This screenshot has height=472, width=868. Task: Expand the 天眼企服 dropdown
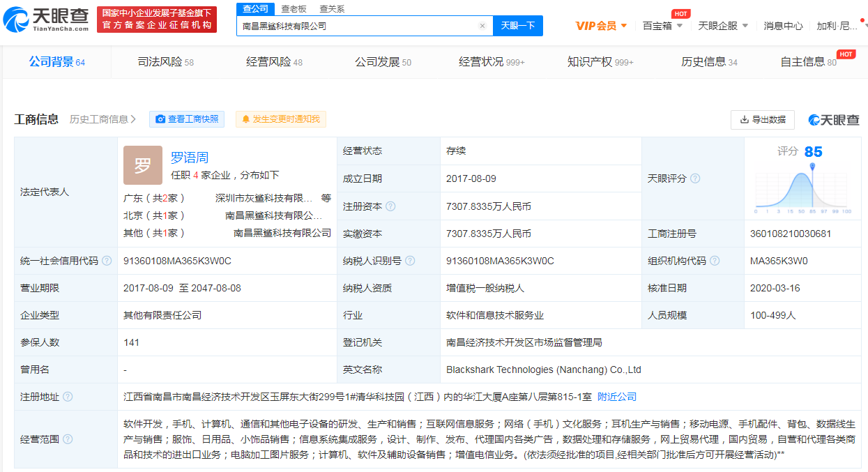point(723,26)
